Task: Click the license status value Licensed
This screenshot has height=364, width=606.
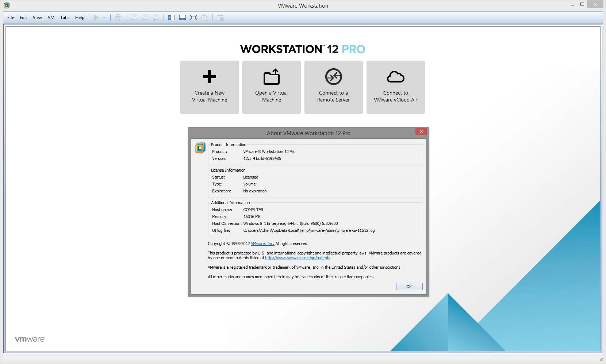Action: point(250,177)
